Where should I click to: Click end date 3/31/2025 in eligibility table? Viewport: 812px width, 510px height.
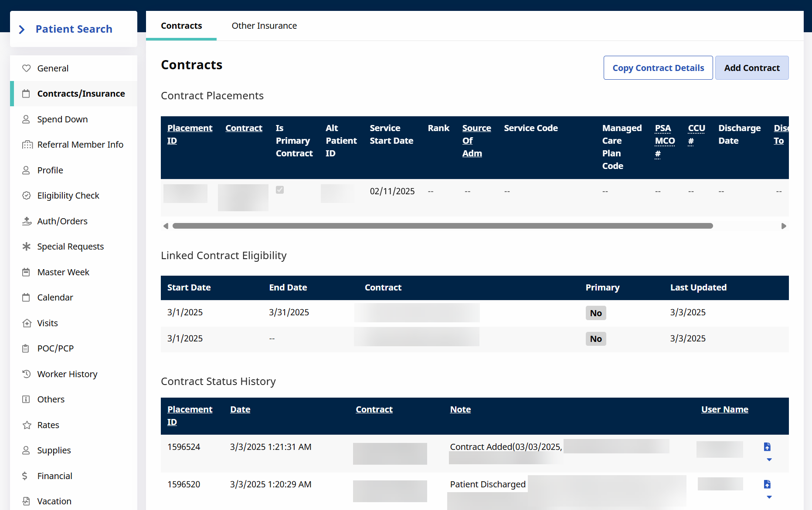coord(289,312)
